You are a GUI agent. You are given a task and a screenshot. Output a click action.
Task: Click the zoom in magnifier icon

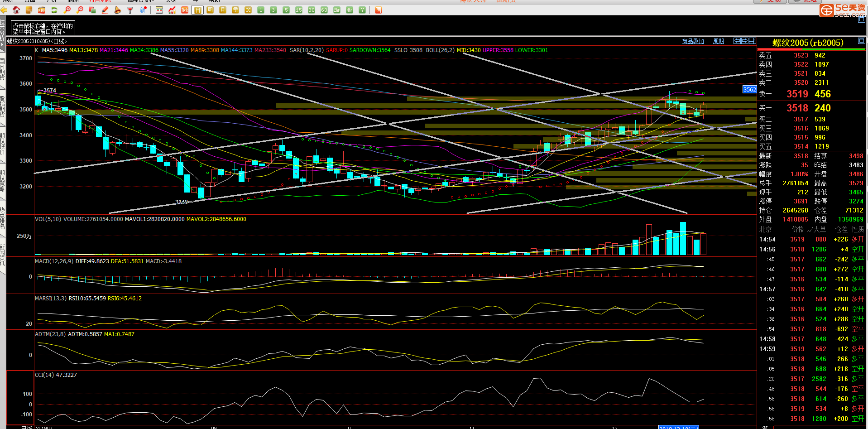[67, 10]
